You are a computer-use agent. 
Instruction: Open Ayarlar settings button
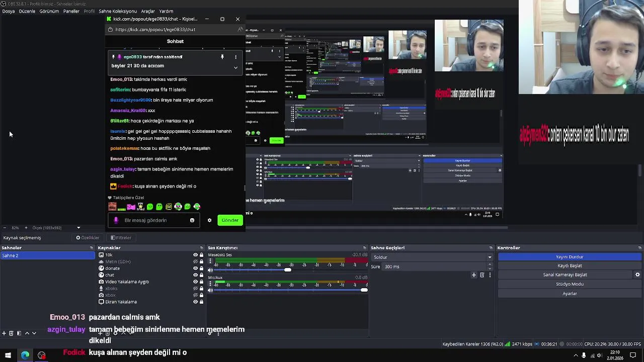click(570, 294)
